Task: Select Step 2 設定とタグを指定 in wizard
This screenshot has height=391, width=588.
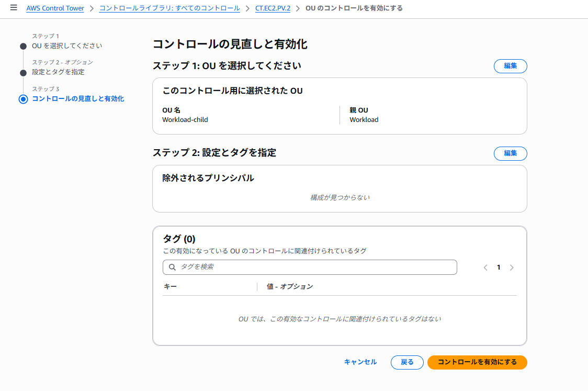Action: pyautogui.click(x=58, y=72)
